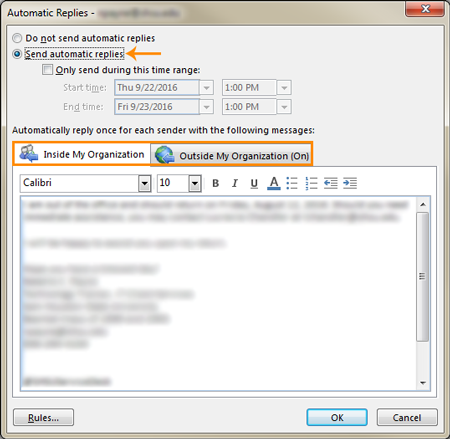Image resolution: width=450 pixels, height=439 pixels.
Task: Insert a bulleted list
Action: click(292, 183)
